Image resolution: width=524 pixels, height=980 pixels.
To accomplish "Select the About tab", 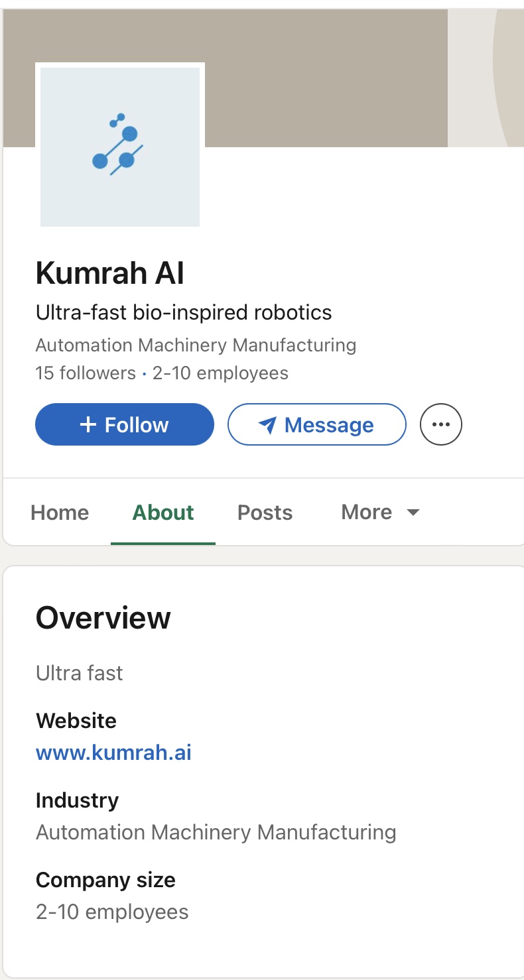I will (163, 513).
